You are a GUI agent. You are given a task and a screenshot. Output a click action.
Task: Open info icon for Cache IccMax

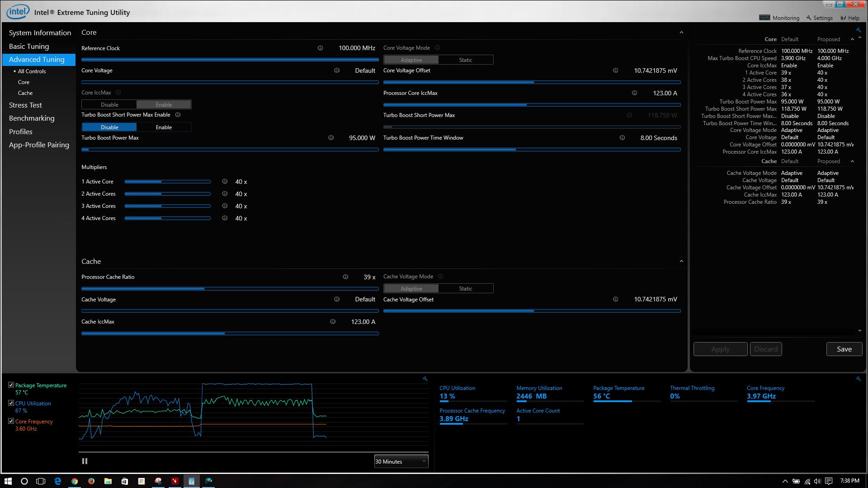coord(333,322)
